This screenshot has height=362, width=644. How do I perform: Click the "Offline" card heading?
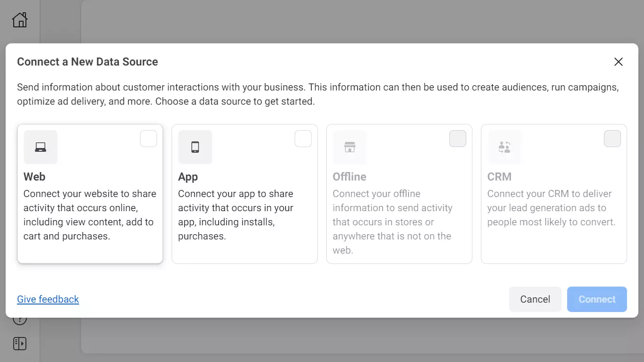coord(349,177)
